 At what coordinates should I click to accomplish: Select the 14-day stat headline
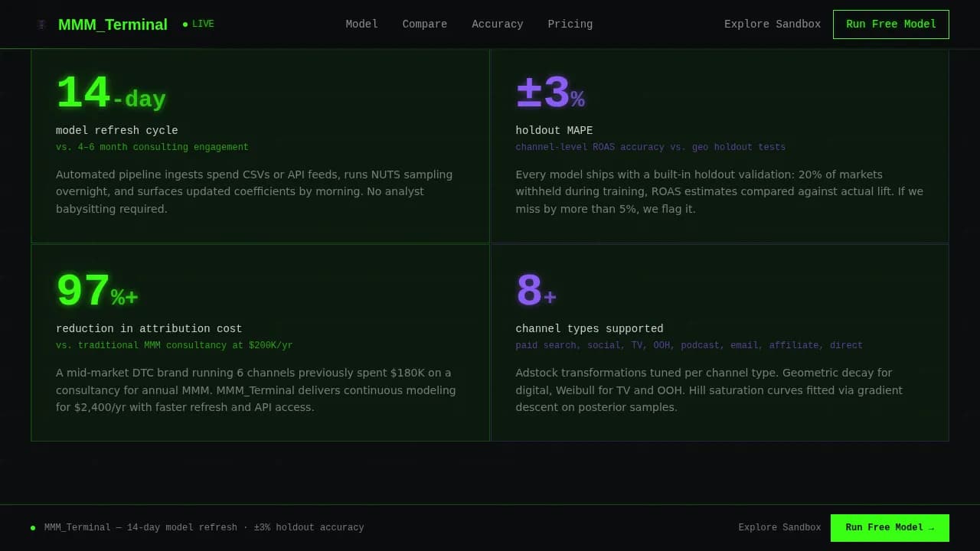(x=111, y=94)
